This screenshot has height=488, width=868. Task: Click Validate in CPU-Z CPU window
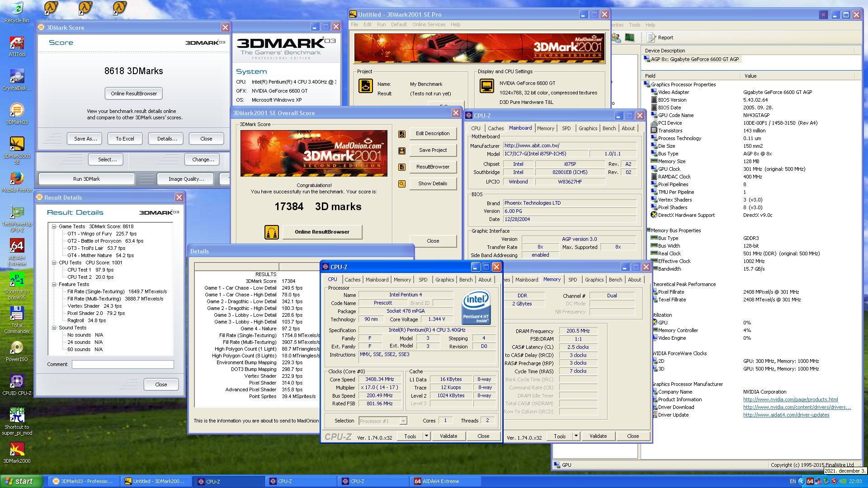[448, 436]
